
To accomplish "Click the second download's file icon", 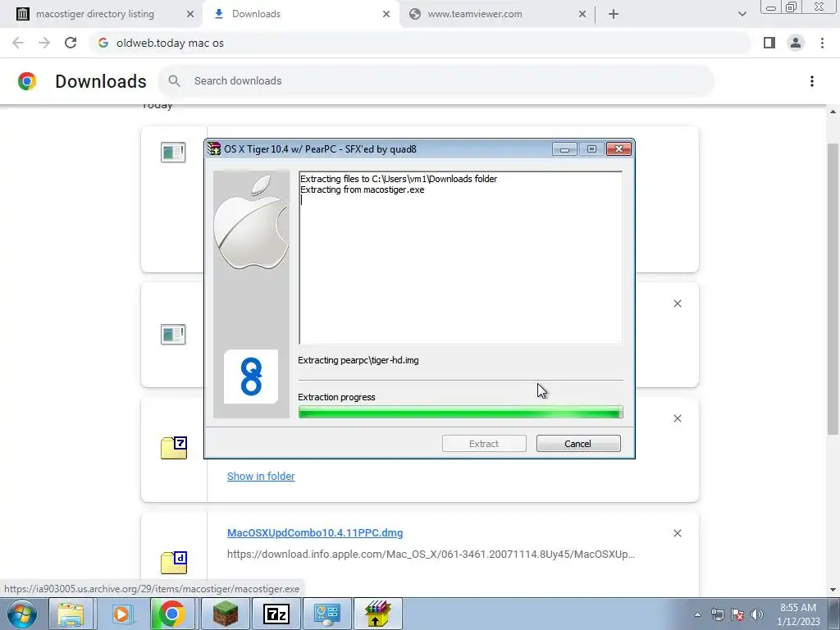I will (173, 335).
